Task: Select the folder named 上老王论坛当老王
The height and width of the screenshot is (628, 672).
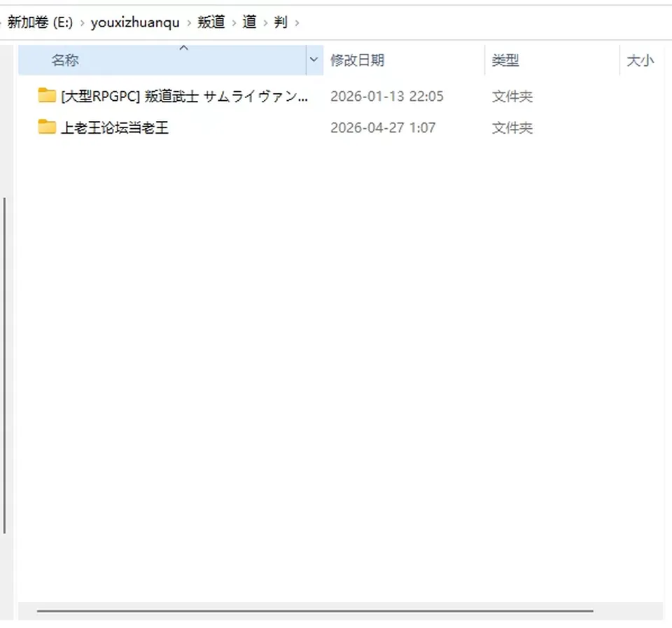Action: coord(115,127)
